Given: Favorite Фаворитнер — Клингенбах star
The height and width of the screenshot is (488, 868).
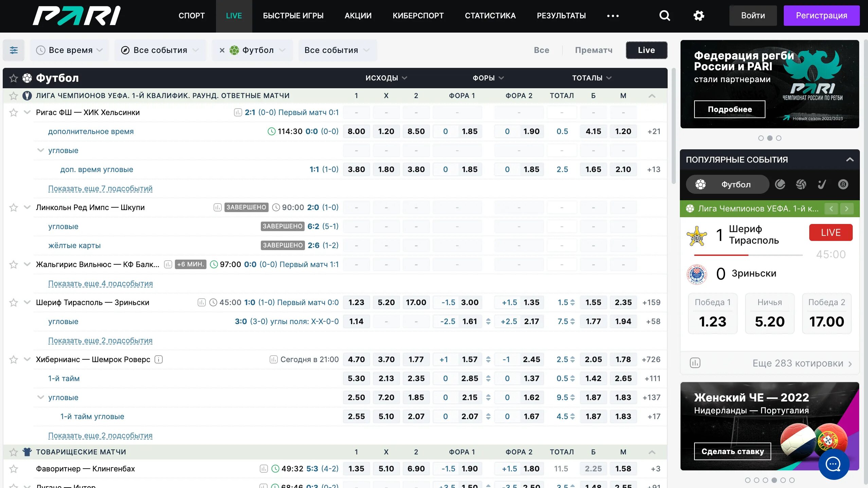Looking at the screenshot, I should point(14,469).
